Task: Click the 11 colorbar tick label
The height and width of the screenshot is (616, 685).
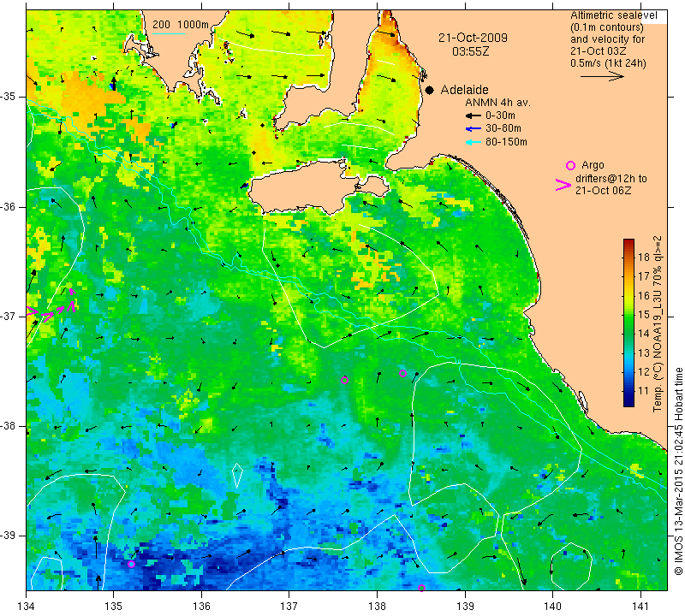Action: pyautogui.click(x=644, y=391)
